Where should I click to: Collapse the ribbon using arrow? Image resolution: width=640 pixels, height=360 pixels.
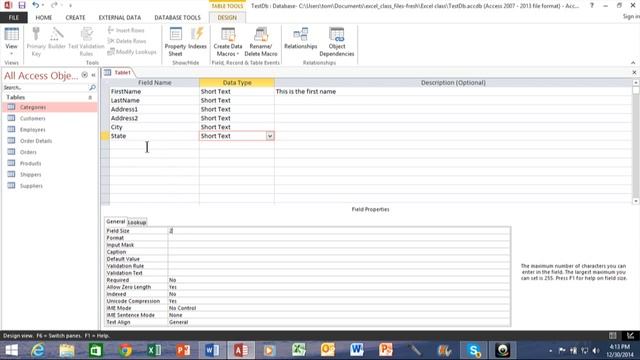point(633,62)
